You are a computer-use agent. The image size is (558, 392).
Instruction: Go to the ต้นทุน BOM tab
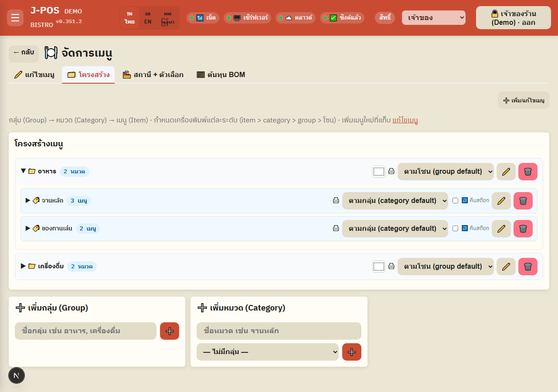221,74
